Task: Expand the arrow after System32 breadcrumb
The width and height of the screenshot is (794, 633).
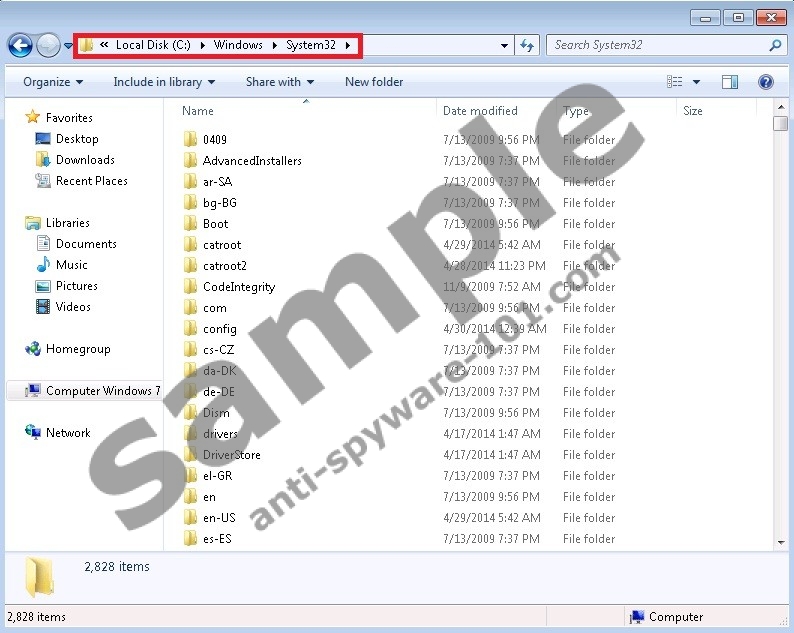Action: click(348, 46)
